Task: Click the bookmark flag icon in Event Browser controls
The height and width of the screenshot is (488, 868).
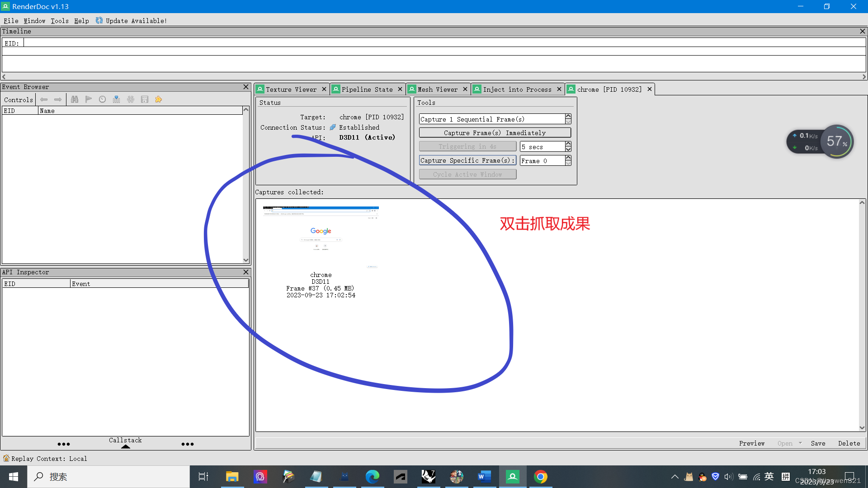Action: [x=89, y=99]
